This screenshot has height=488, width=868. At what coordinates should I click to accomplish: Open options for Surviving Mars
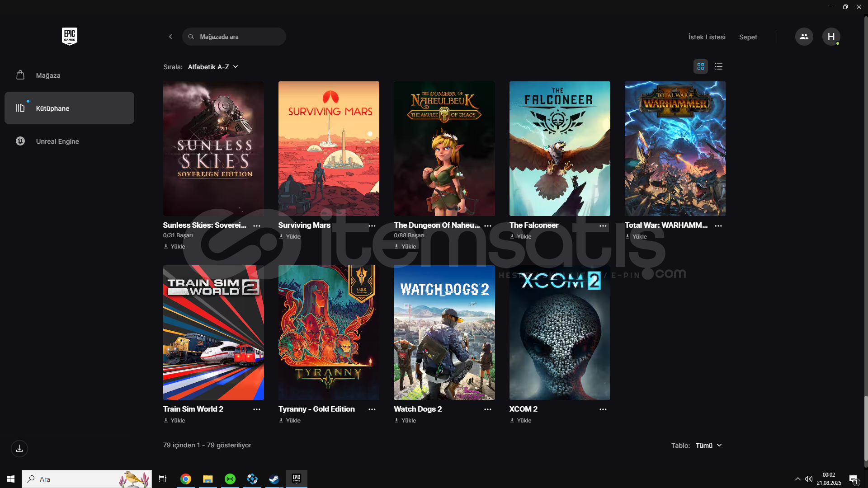(x=372, y=225)
